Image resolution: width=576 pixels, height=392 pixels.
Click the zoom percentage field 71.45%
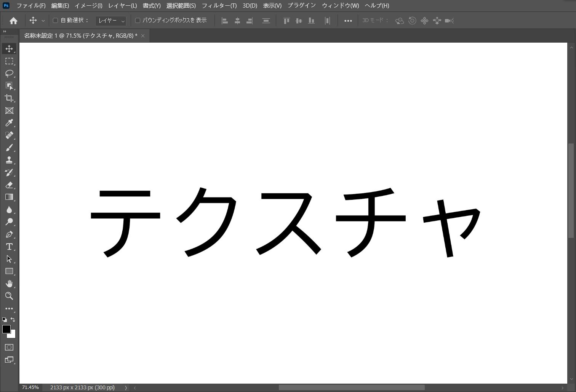click(30, 387)
